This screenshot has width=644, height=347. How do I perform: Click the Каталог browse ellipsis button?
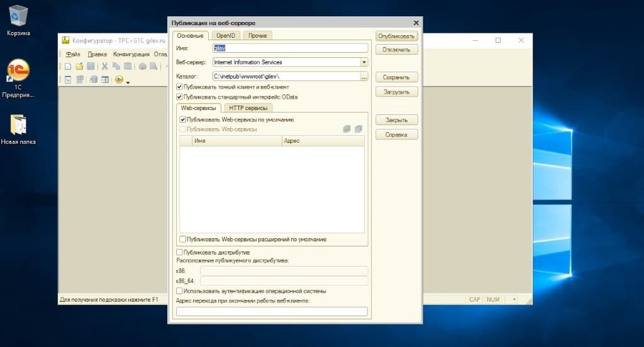pos(364,77)
